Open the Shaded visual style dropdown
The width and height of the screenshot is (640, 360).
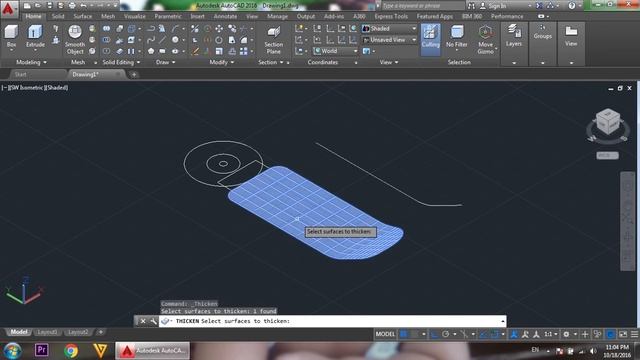click(x=389, y=29)
